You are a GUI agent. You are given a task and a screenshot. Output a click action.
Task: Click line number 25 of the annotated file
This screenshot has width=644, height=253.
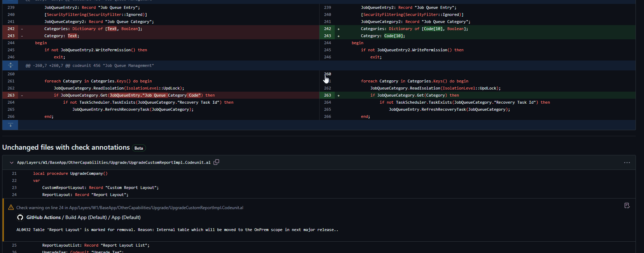pyautogui.click(x=14, y=245)
